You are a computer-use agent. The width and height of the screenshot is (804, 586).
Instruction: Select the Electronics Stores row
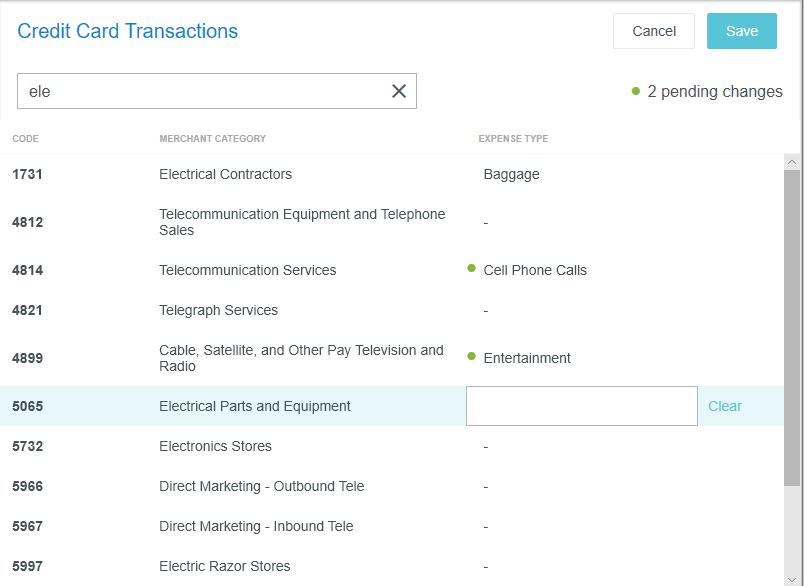(x=215, y=446)
